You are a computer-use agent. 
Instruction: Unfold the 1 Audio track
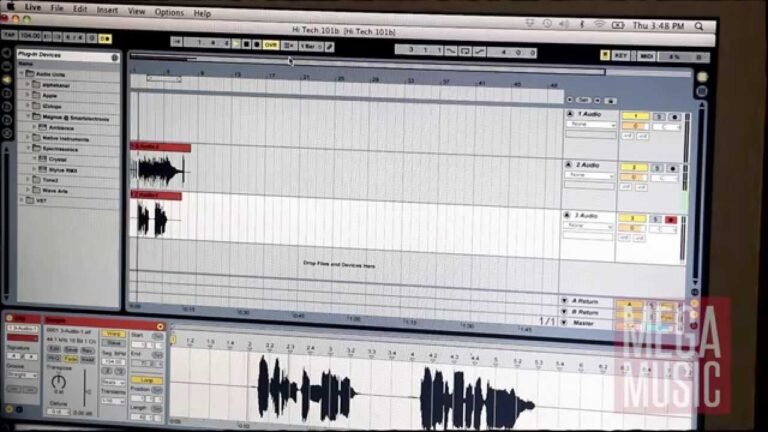(570, 114)
